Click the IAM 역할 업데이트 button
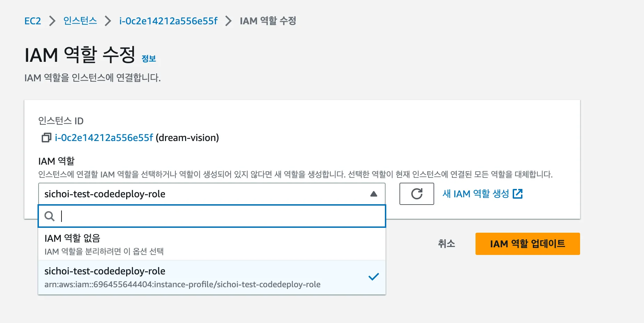This screenshot has height=323, width=644. pyautogui.click(x=527, y=244)
